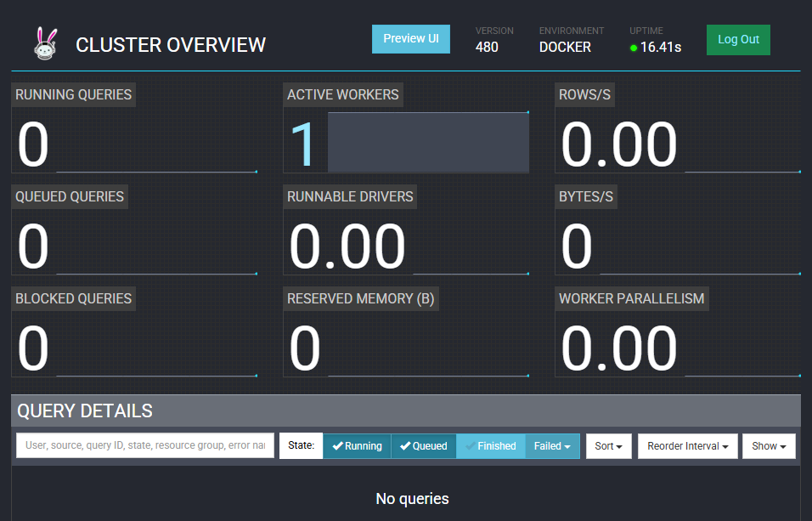
Task: Click the Runnable Drivers value 0.00
Action: click(x=347, y=246)
